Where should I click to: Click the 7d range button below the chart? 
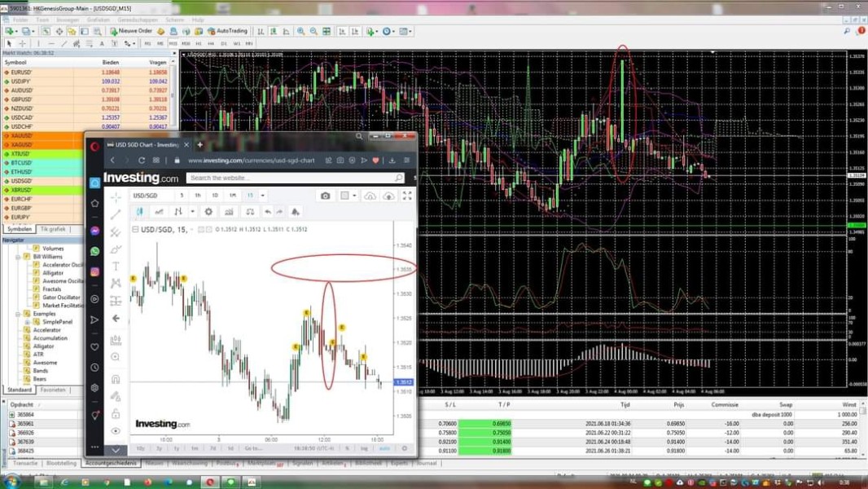[x=213, y=448]
